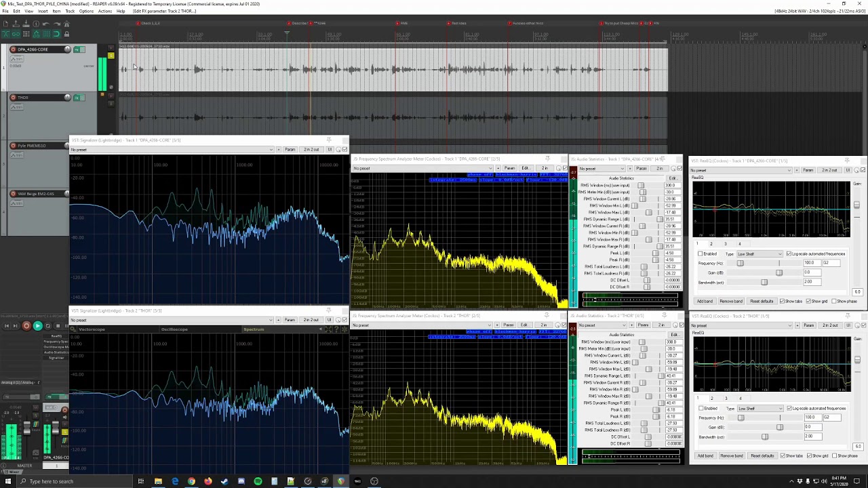Arm record on DPA_4266-CORE track

pyautogui.click(x=13, y=49)
